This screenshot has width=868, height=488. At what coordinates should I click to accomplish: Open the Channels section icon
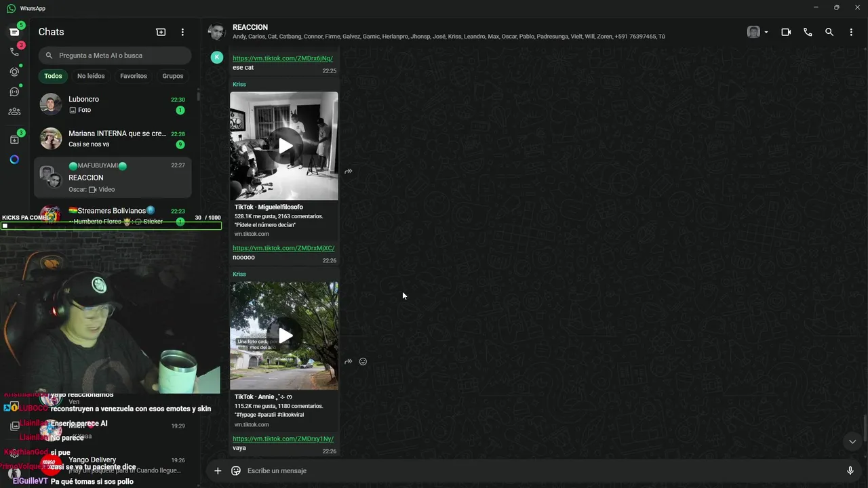pyautogui.click(x=14, y=91)
